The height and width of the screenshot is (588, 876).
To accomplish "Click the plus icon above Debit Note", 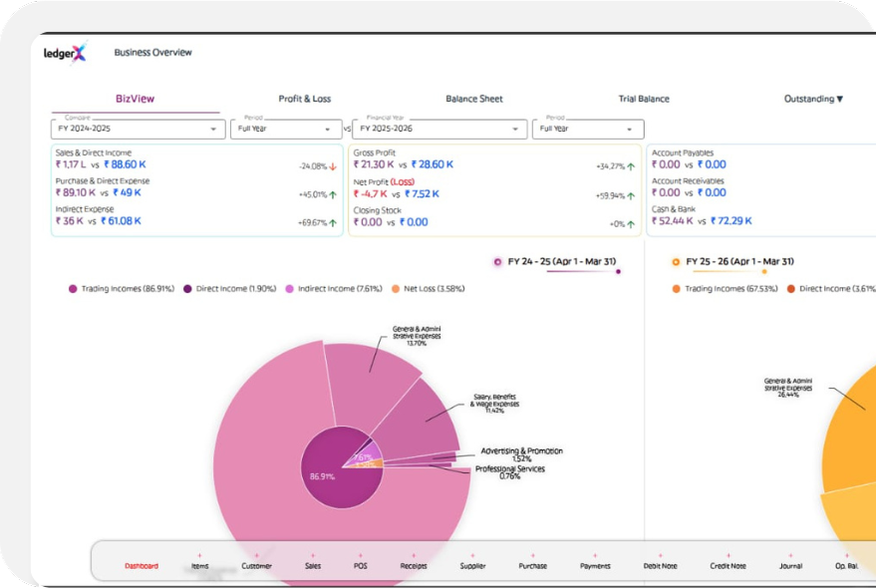I will (x=660, y=555).
